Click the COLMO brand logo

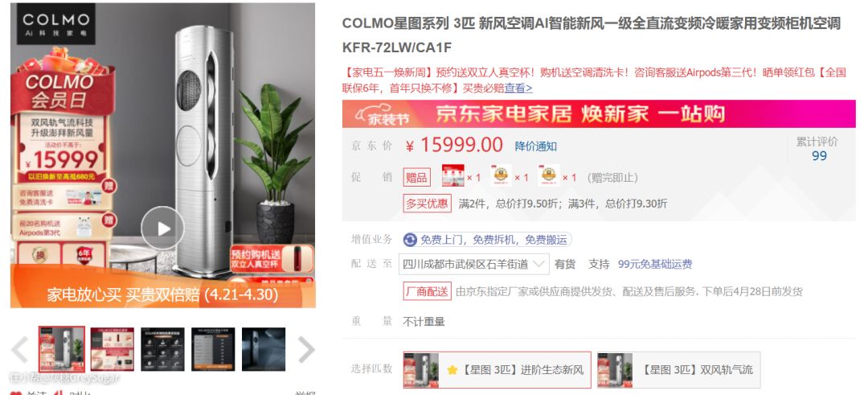pyautogui.click(x=55, y=24)
